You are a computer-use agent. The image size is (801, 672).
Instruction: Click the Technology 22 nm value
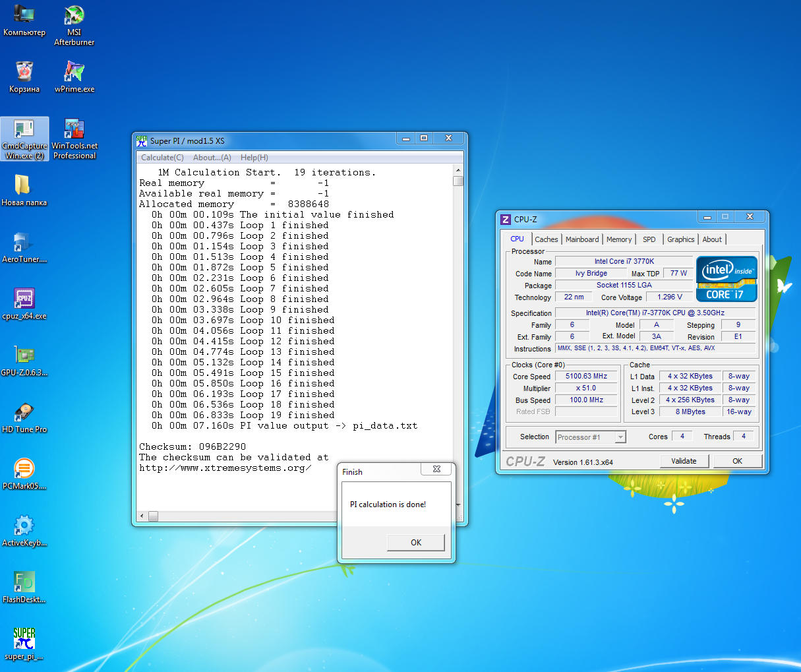point(574,297)
